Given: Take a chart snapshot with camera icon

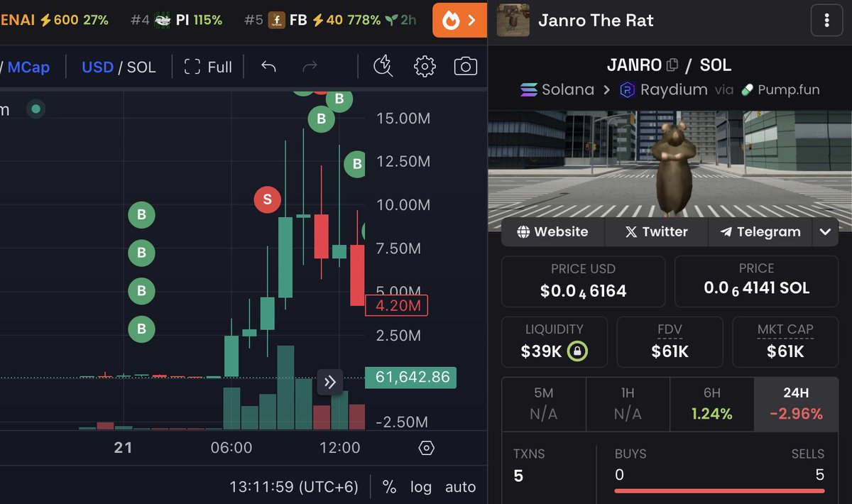Looking at the screenshot, I should [465, 67].
